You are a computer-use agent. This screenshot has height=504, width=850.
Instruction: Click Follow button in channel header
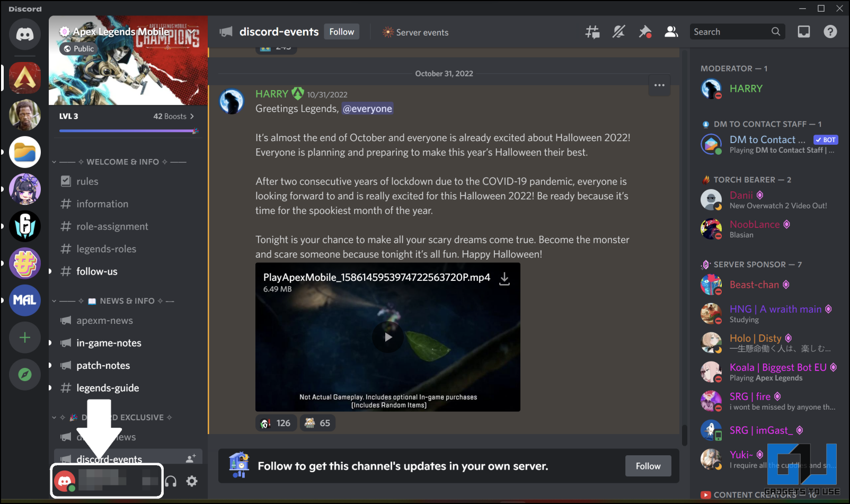342,32
